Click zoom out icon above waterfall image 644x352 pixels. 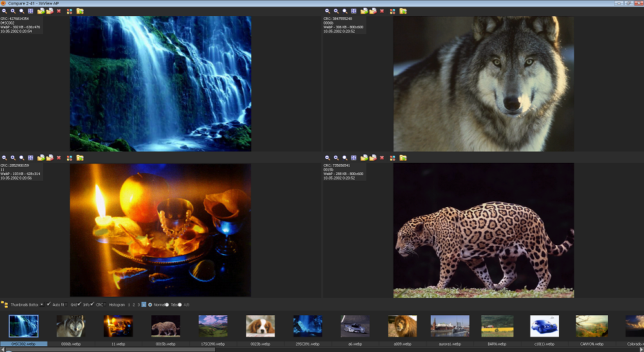[5, 11]
